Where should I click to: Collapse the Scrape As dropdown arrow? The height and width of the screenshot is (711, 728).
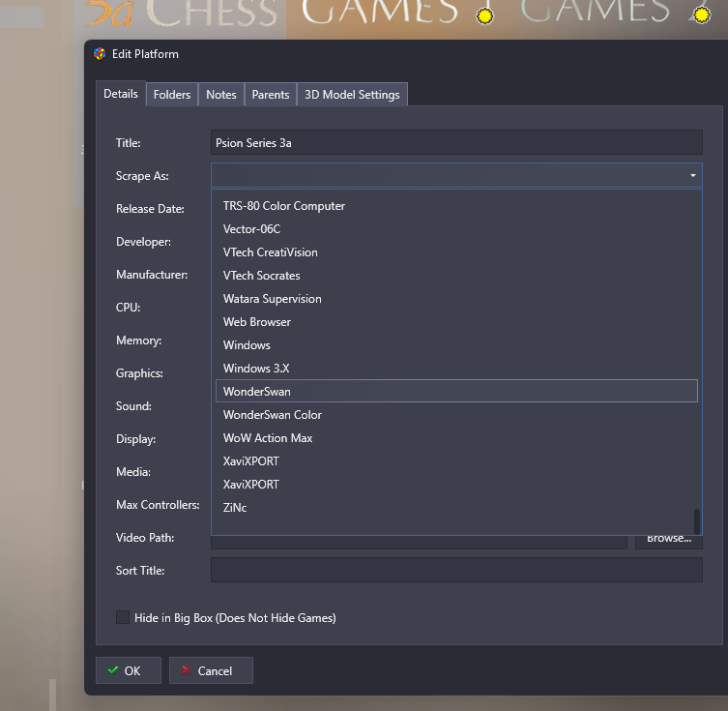coord(693,175)
